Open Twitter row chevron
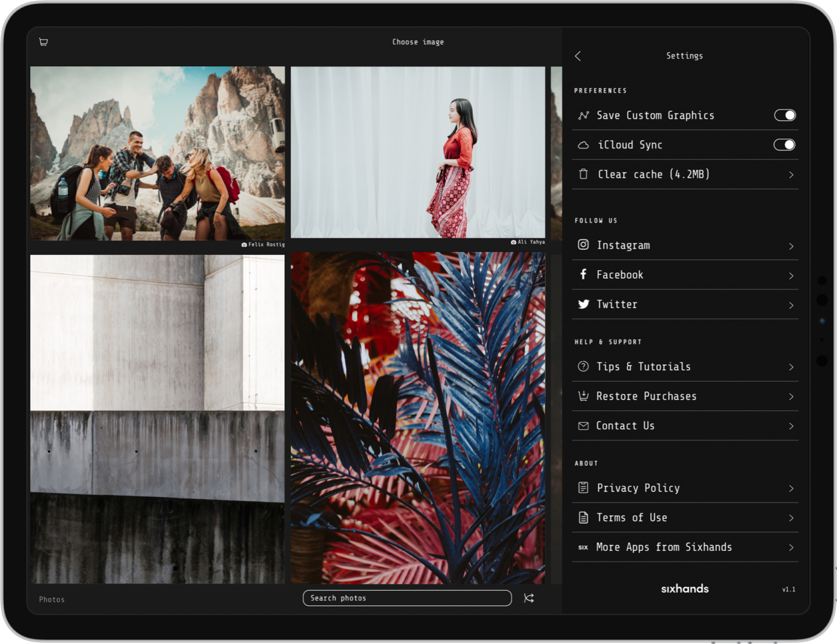837x644 pixels. tap(791, 306)
